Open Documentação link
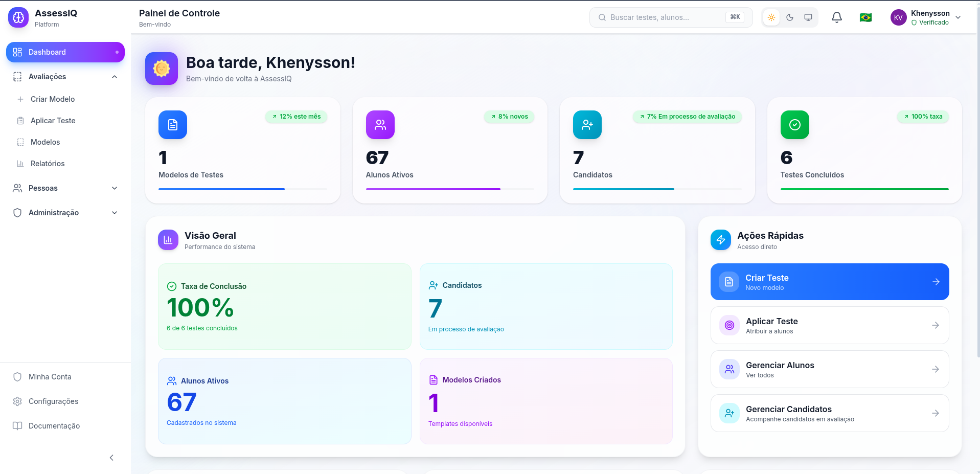 pos(65,426)
